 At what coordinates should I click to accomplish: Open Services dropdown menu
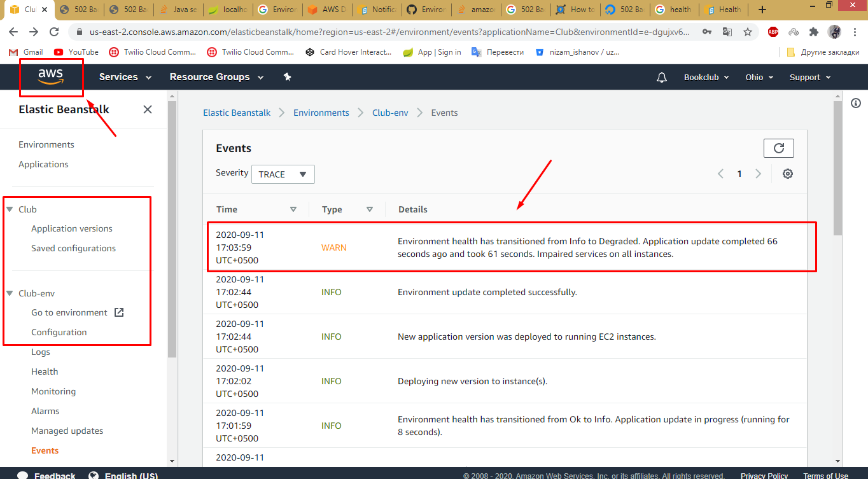[x=125, y=77]
